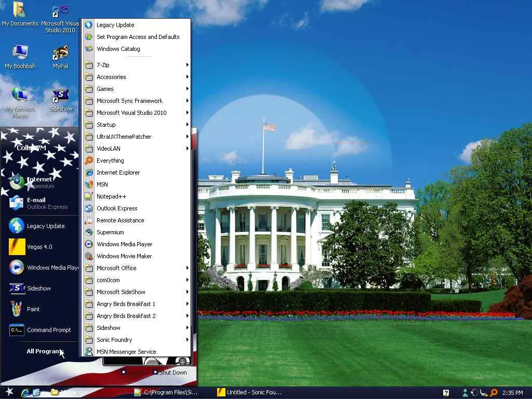Open Paint from Start menu
This screenshot has width=532, height=399.
(x=39, y=309)
